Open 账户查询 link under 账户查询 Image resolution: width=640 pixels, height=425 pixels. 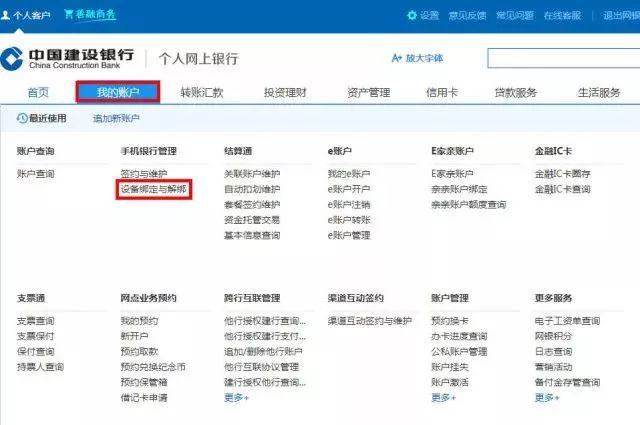pyautogui.click(x=35, y=174)
